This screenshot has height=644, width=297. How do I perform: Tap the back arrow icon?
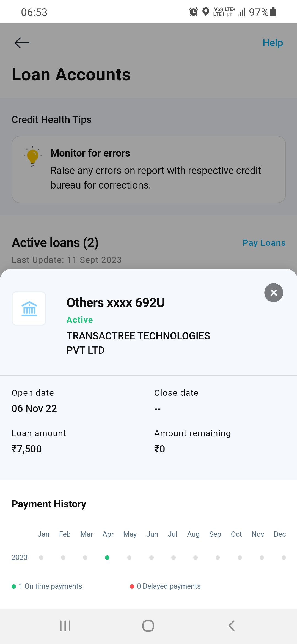[x=22, y=43]
